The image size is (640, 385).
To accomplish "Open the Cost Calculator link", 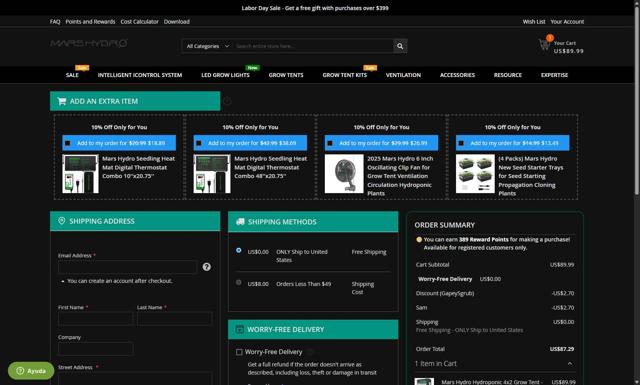I will point(139,22).
